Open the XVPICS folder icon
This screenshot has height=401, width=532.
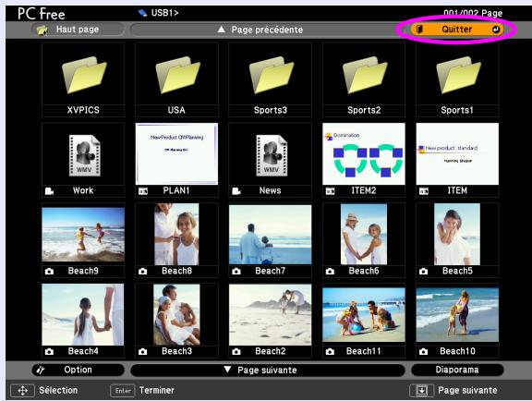pos(84,75)
